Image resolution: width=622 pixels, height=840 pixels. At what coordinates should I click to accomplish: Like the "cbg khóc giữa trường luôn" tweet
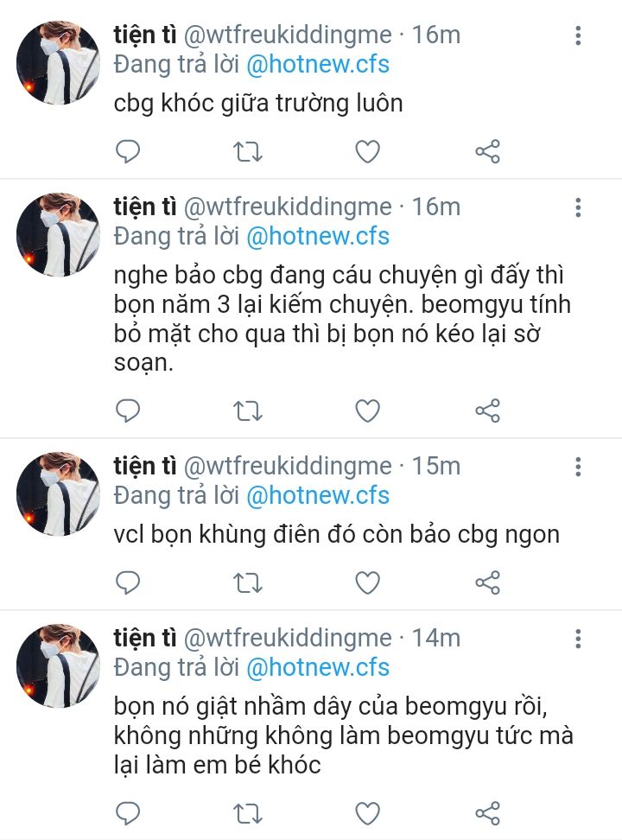pyautogui.click(x=368, y=152)
